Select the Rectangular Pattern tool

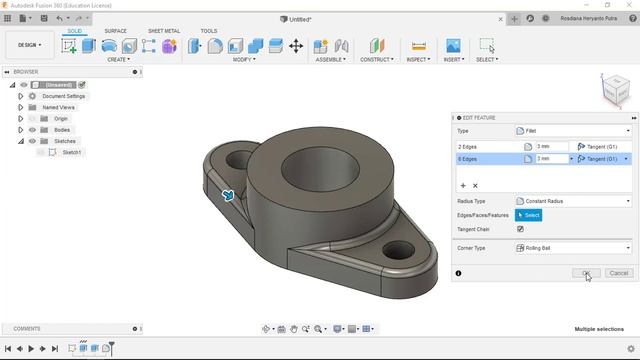click(149, 46)
